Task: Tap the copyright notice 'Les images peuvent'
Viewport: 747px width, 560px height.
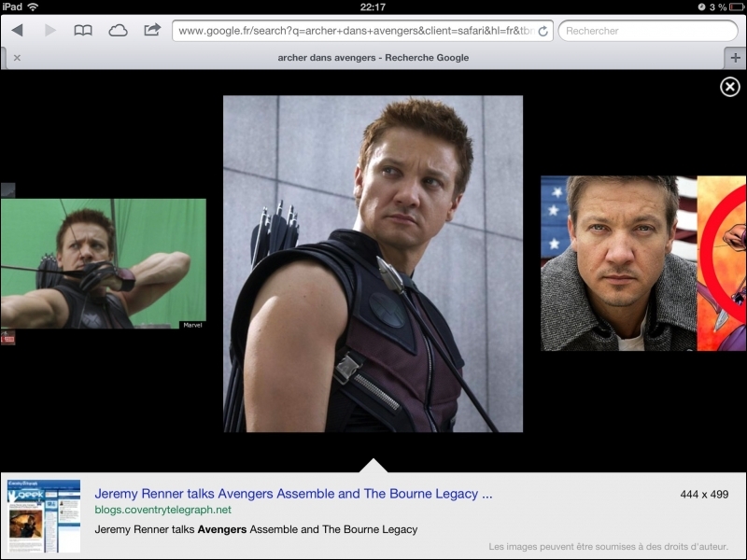Action: click(609, 547)
